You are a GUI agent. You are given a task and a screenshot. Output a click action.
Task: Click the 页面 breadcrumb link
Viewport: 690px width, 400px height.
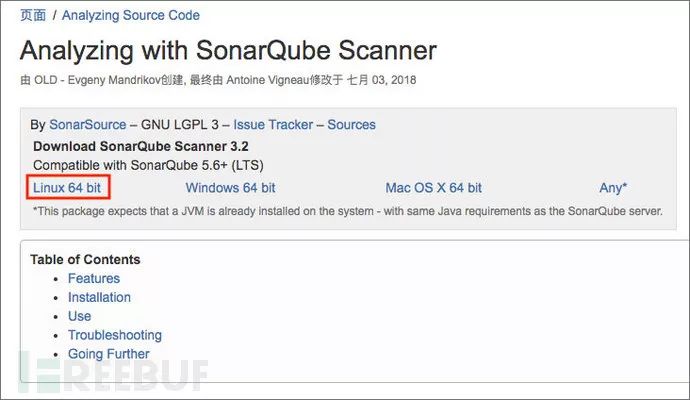point(32,15)
